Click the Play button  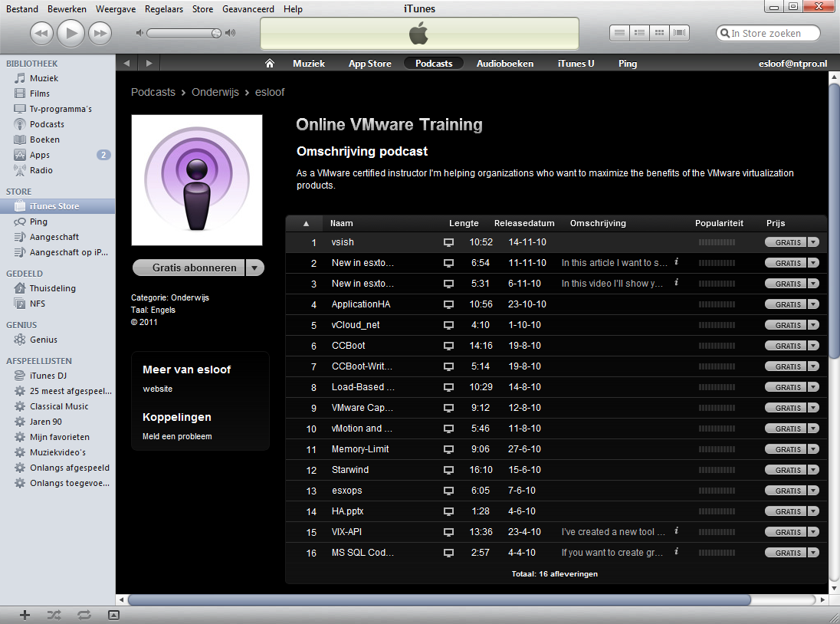click(x=71, y=33)
